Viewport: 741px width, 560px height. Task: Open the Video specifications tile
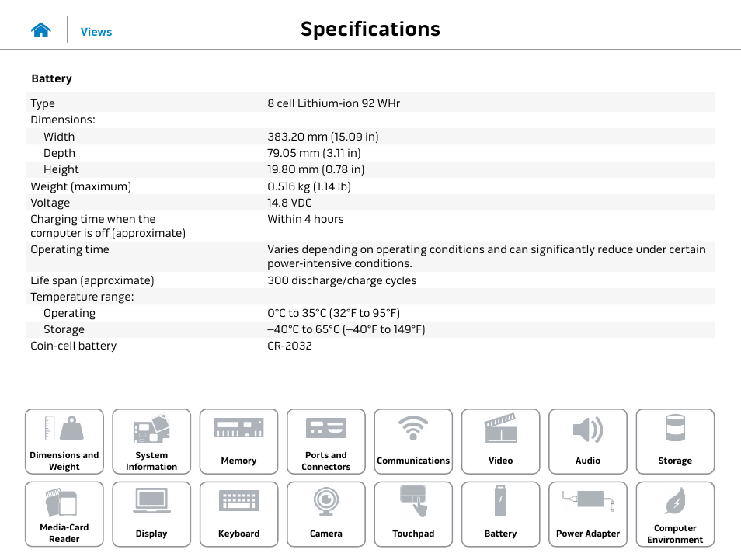(500, 441)
